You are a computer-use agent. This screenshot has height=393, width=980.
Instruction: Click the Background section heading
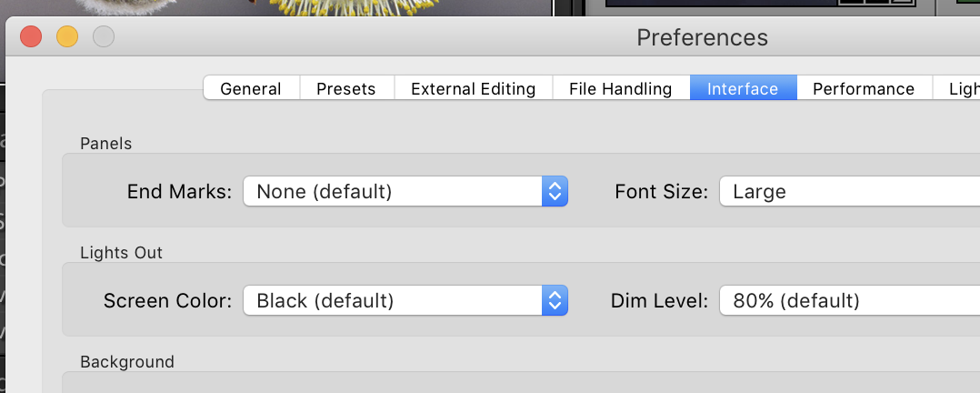point(127,361)
